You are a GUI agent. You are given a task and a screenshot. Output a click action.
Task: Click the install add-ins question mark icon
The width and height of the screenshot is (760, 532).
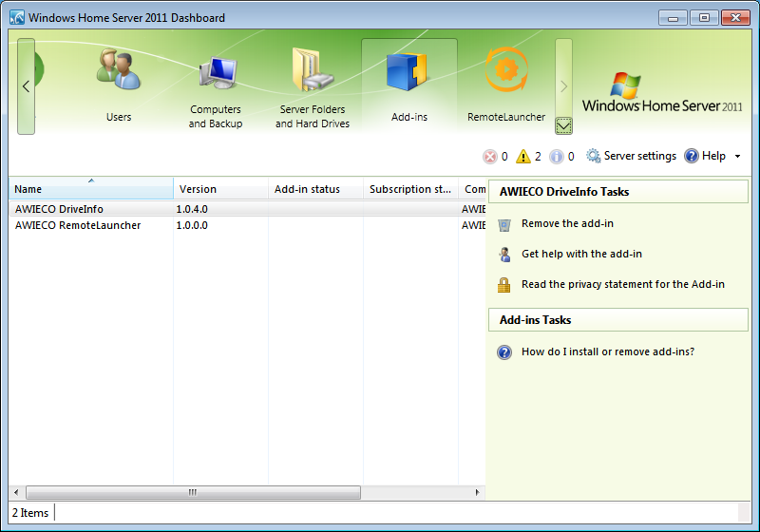coord(504,352)
